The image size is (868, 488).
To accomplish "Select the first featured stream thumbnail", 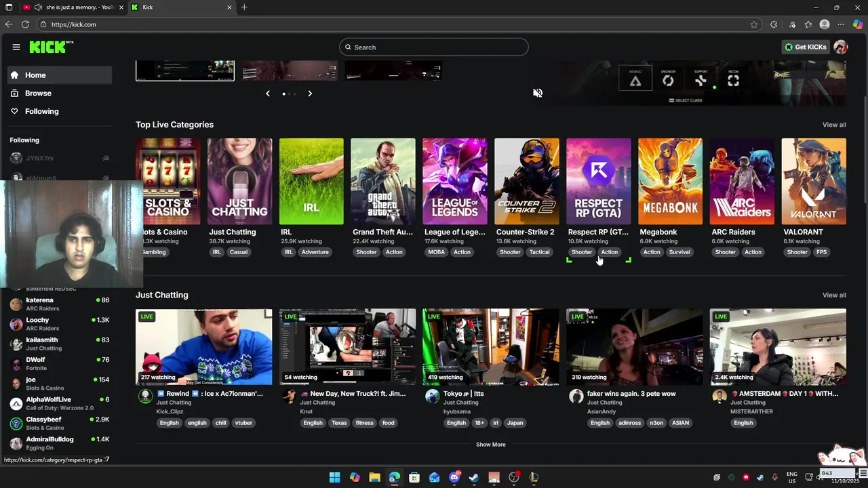I will click(185, 70).
